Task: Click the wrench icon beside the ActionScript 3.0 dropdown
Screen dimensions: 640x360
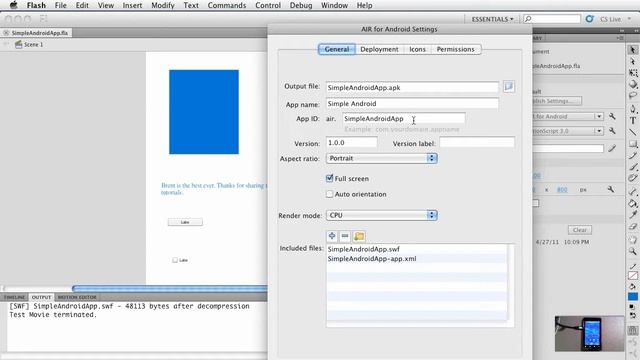Action: [612, 131]
